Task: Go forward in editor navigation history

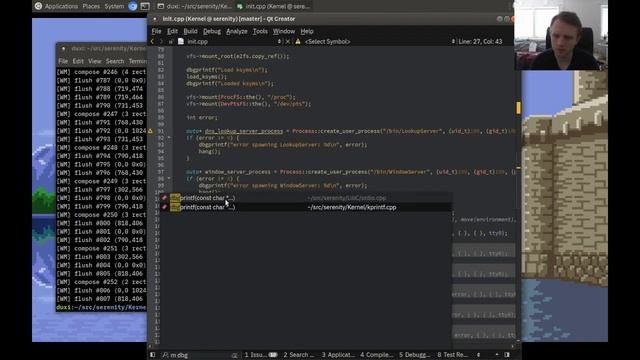Action: pos(161,42)
